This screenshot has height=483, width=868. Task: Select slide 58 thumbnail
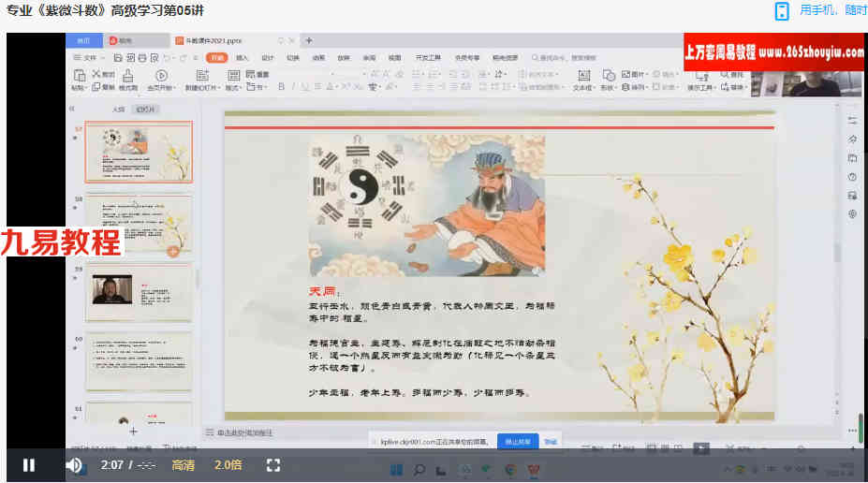click(x=139, y=223)
